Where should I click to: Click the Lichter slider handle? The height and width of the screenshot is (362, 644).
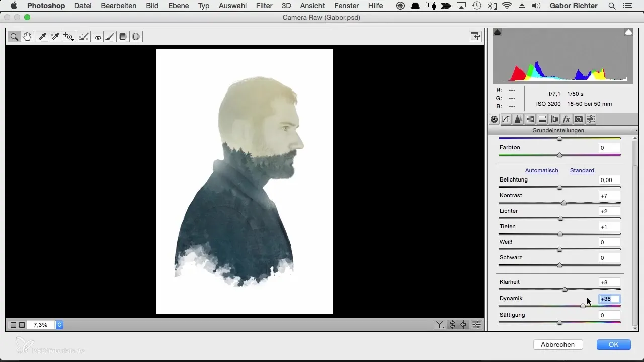tap(560, 218)
